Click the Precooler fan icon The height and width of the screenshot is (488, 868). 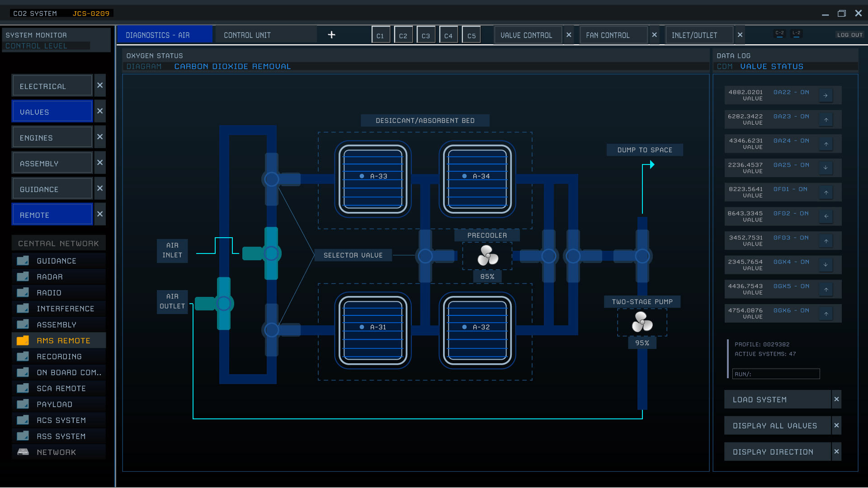pyautogui.click(x=487, y=256)
